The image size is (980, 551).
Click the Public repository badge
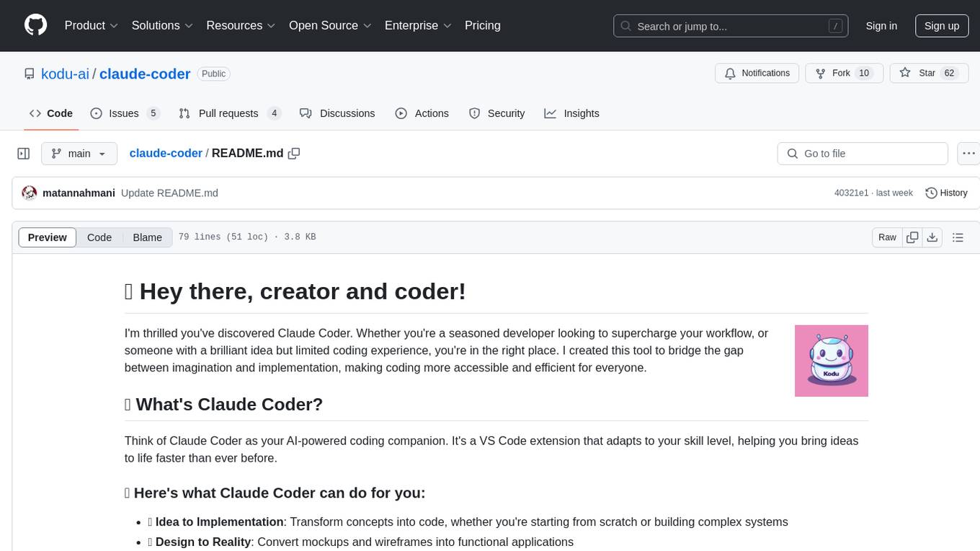pyautogui.click(x=213, y=74)
